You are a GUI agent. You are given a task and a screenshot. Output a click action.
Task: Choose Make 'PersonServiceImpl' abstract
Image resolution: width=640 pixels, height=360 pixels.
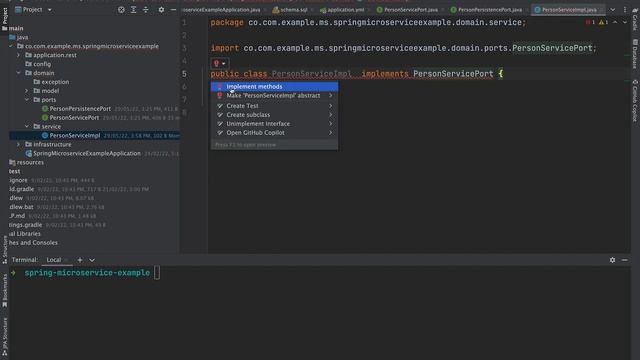pos(274,96)
